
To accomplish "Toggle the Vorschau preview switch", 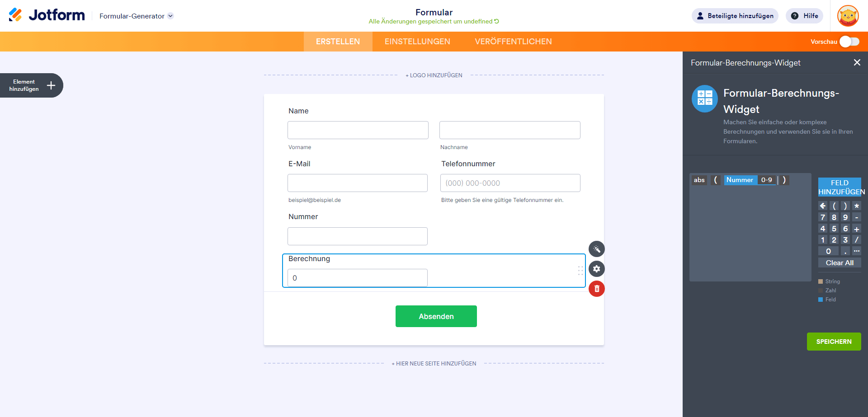I will 849,42.
